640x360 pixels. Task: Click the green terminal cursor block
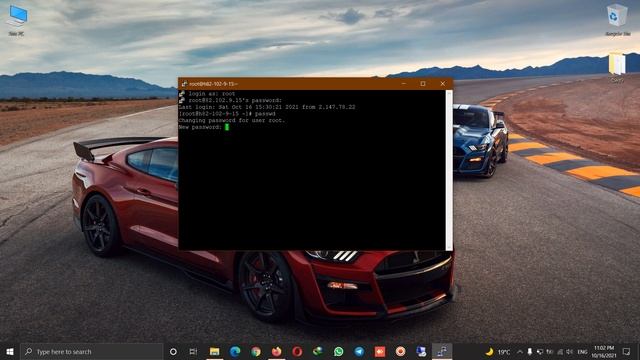[x=227, y=127]
